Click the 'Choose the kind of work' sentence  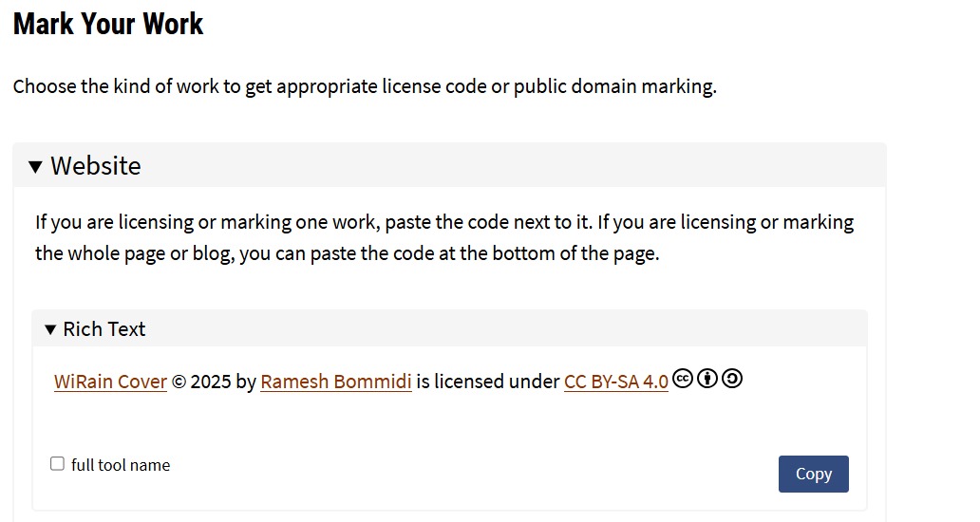point(365,86)
